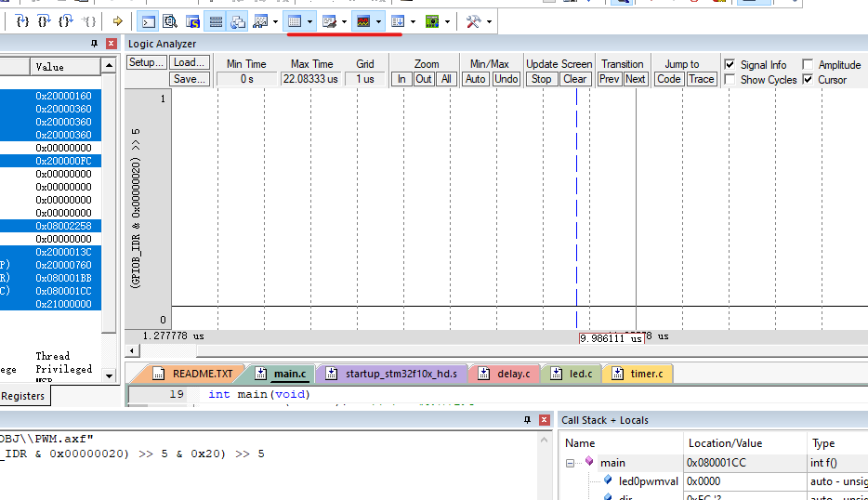Click the Analysis Windows logic analyzer icon
This screenshot has height=500, width=868.
coord(363,21)
